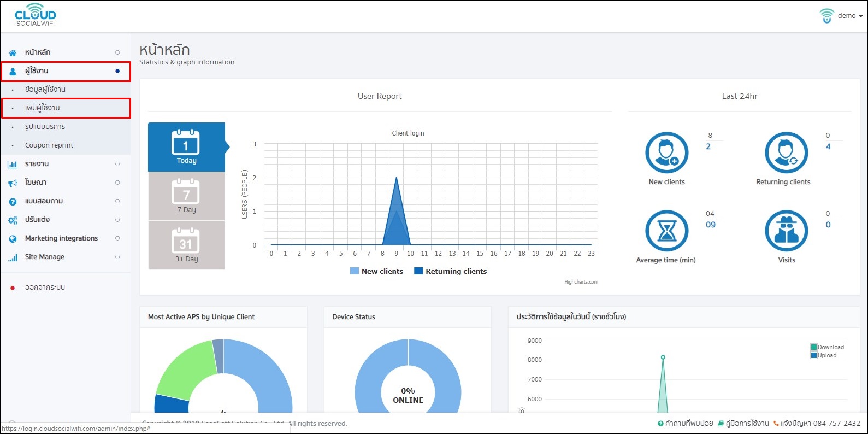Image resolution: width=868 pixels, height=434 pixels.
Task: Click the Last 24hr heading
Action: point(740,96)
